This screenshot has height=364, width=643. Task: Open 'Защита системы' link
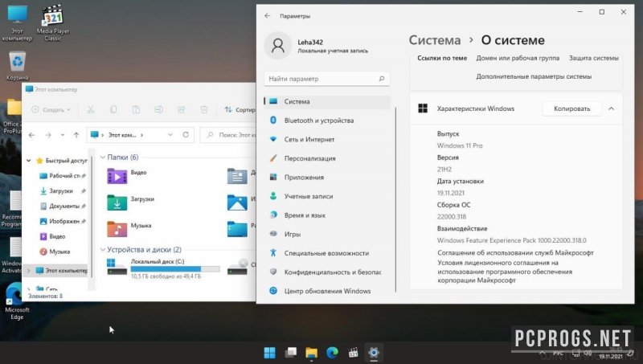593,58
